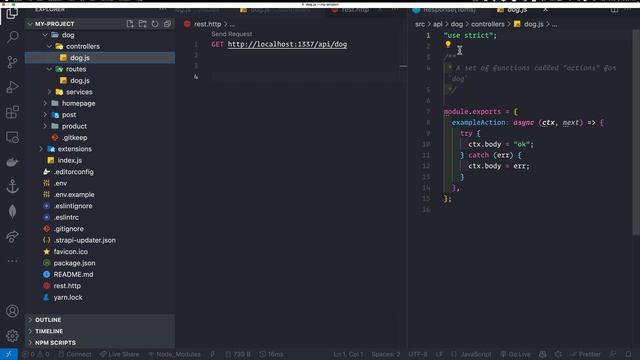Click New Folder icon in MY-PROJECT header

(x=142, y=24)
